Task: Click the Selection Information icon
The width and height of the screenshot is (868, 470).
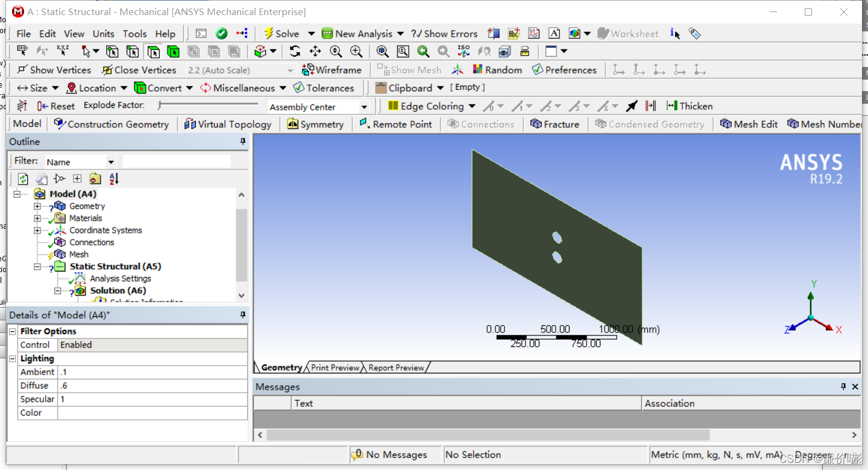Action: tap(675, 34)
